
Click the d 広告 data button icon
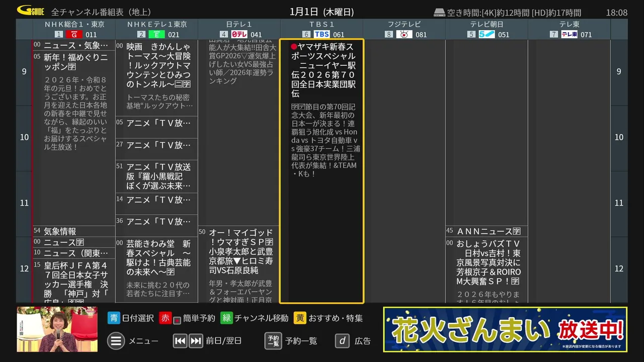click(x=342, y=341)
